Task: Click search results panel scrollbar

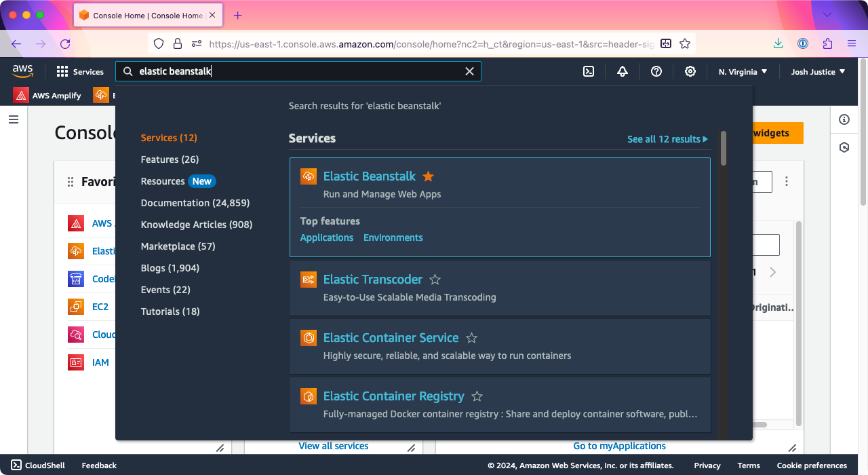Action: (724, 149)
